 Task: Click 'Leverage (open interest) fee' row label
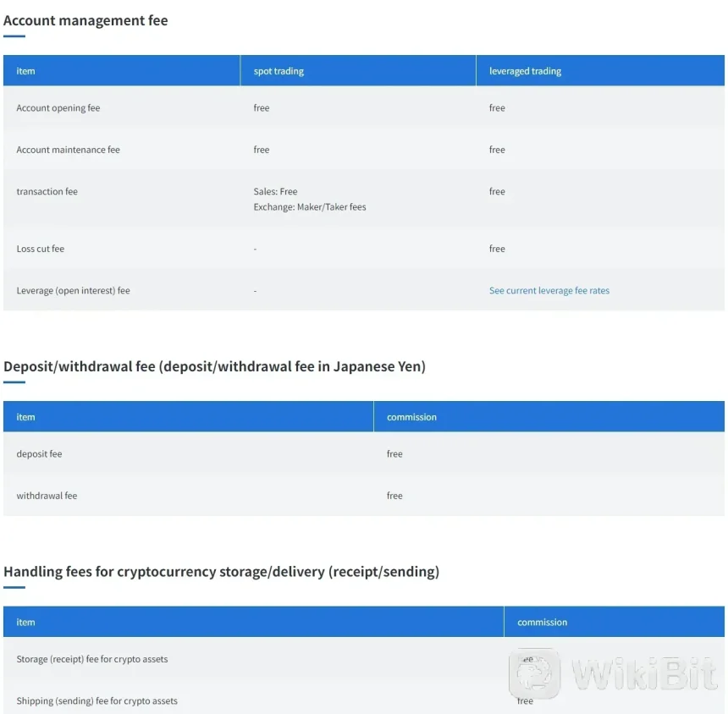pyautogui.click(x=73, y=290)
